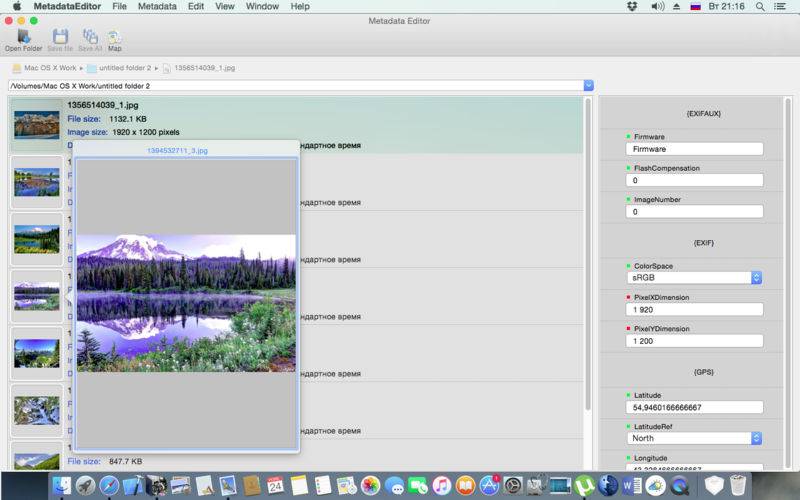The height and width of the screenshot is (500, 800).
Task: Click the Latitude field 54,9460166666667
Action: [x=694, y=408]
